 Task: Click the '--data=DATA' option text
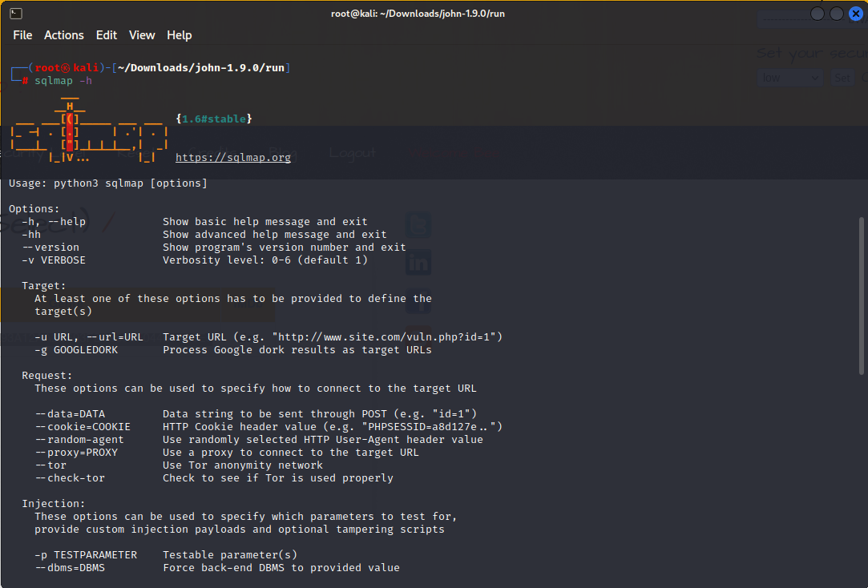70,413
